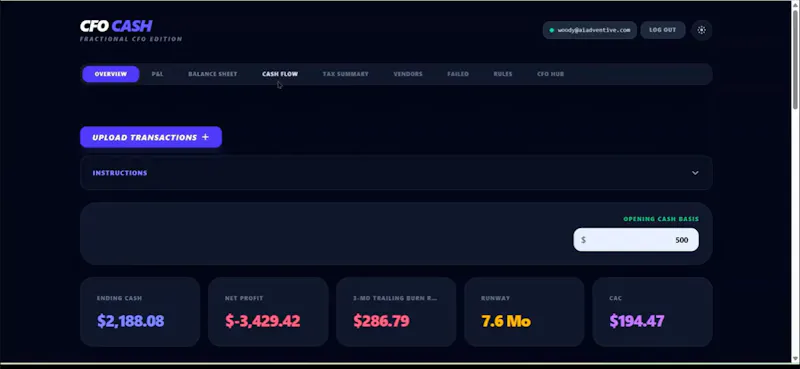Click the CFO CASH logo

click(x=116, y=26)
